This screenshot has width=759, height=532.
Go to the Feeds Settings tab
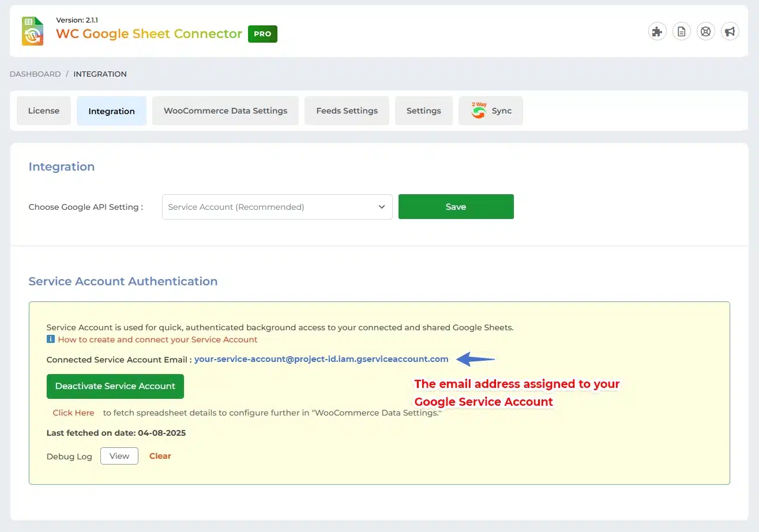tap(347, 111)
